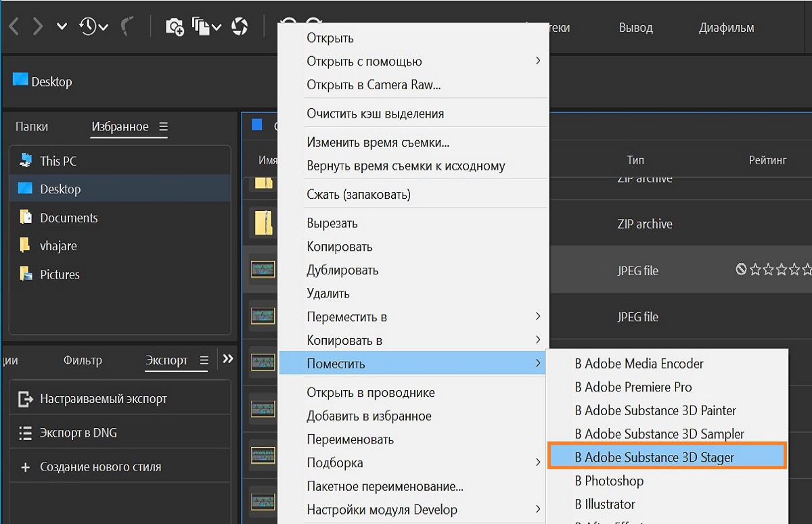Click Экспорт в DNG preset
Image resolution: width=812 pixels, height=524 pixels.
pos(120,433)
